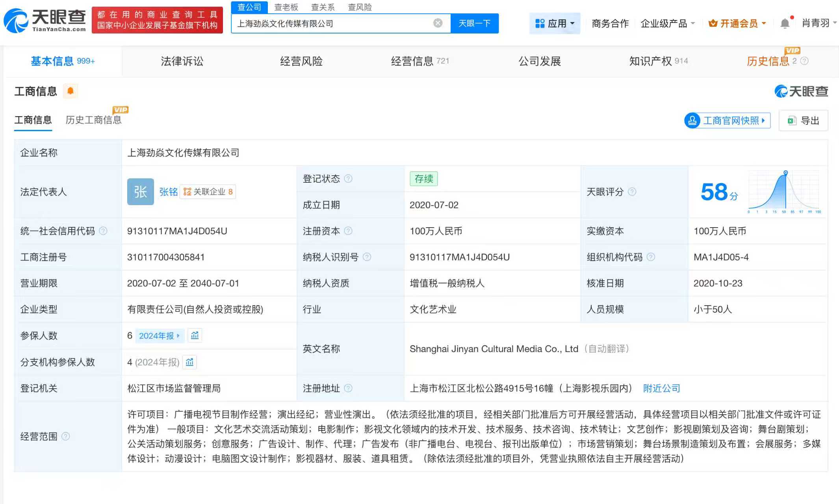Screen dimensions: 839x504
Task: Click the 天眼一下 search button
Action: click(474, 23)
